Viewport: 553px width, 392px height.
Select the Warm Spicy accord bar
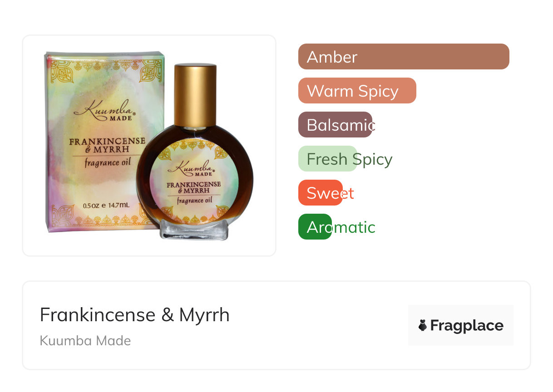point(357,91)
